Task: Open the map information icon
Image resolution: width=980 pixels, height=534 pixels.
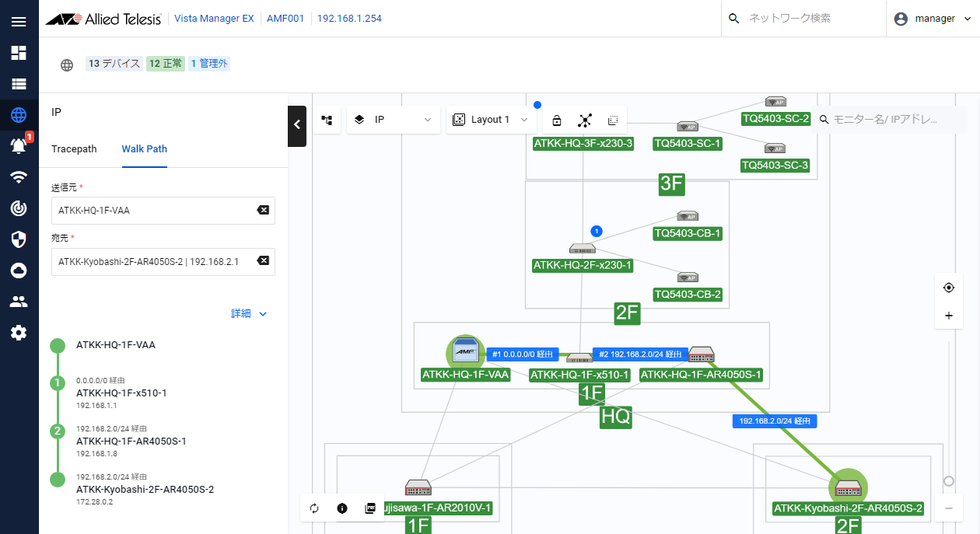Action: [x=342, y=508]
